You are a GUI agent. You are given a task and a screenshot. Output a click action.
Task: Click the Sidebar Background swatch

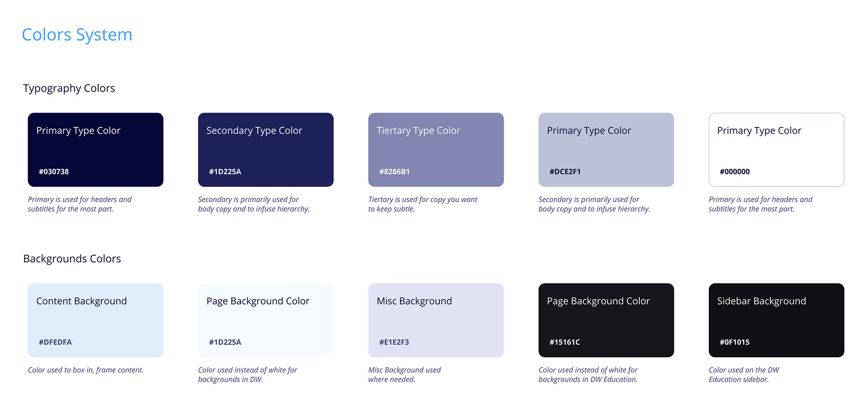coord(776,320)
